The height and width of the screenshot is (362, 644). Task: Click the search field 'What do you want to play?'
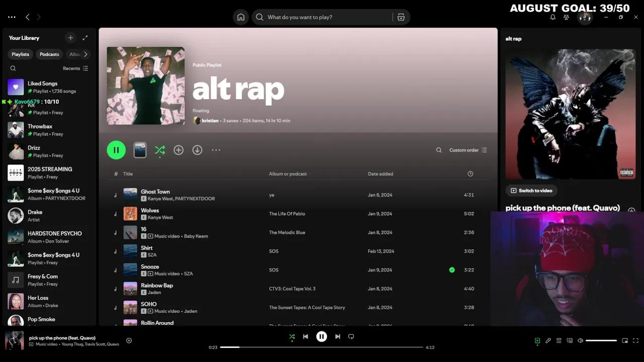[322, 17]
